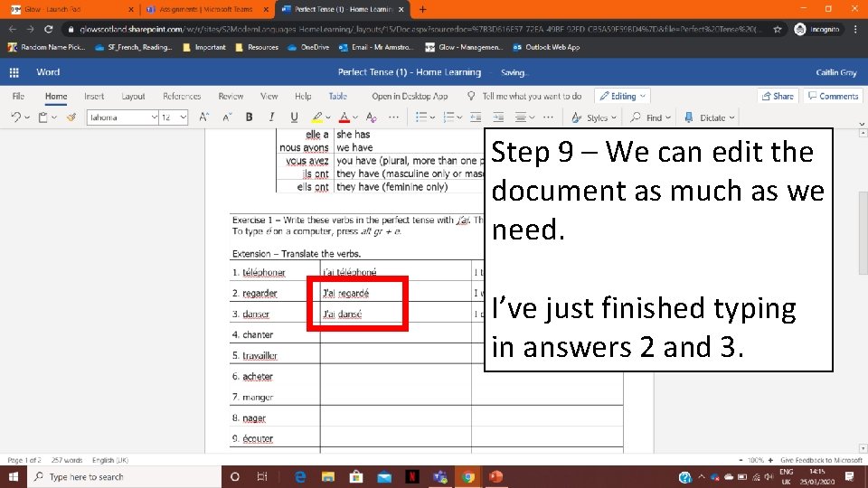Viewport: 868px width, 488px height.
Task: Click the English (UK) language status
Action: click(110, 460)
